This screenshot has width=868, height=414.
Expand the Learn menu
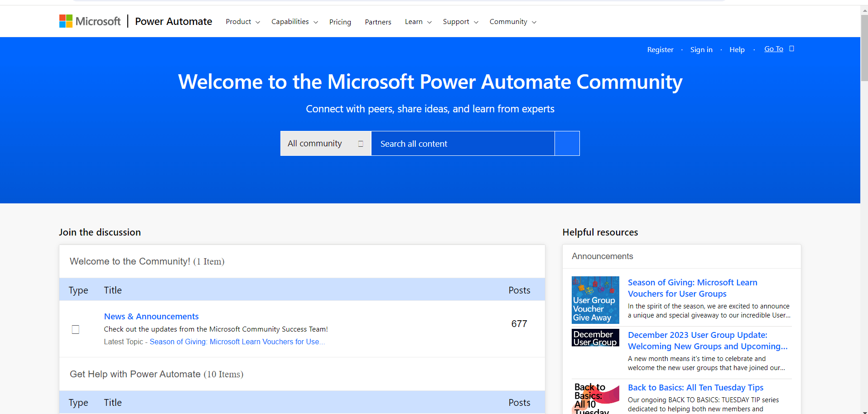(418, 22)
